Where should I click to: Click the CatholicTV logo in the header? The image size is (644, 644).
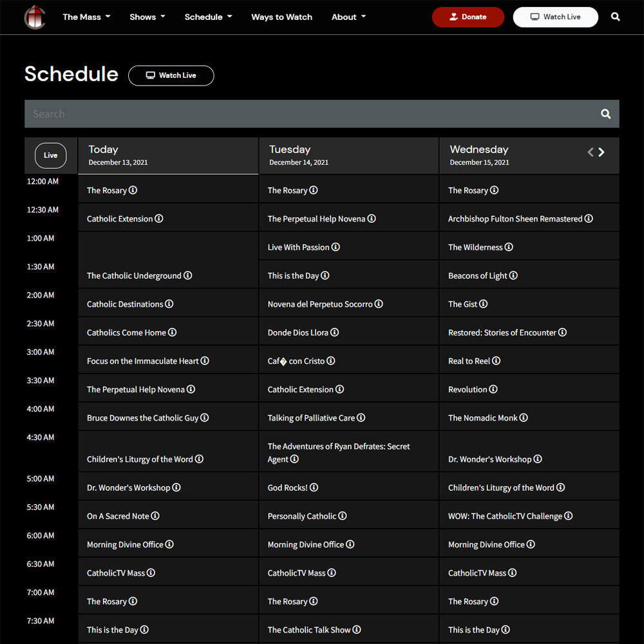point(35,17)
